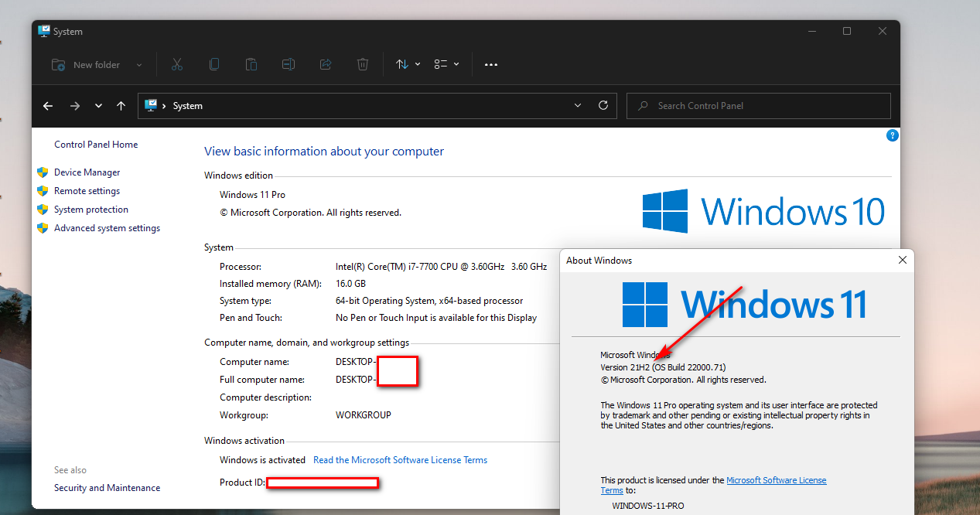980x515 pixels.
Task: Read the Microsoft Software License Terms link
Action: point(400,460)
